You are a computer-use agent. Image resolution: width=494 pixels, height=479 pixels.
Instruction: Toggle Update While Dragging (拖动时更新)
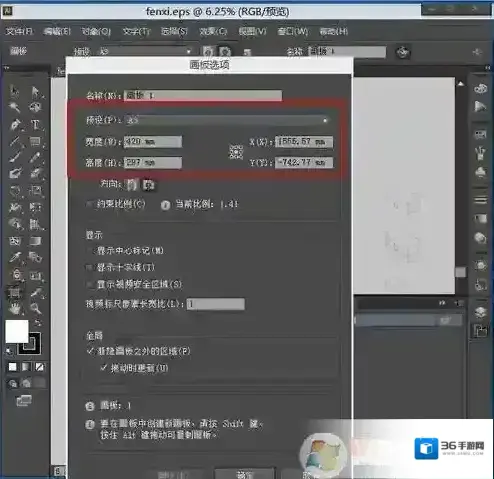(104, 368)
